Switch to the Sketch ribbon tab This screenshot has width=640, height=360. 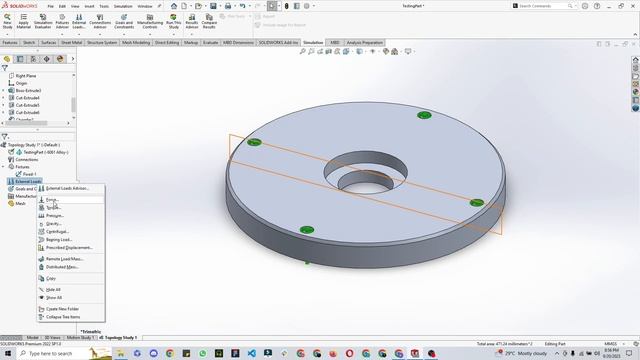pyautogui.click(x=29, y=42)
